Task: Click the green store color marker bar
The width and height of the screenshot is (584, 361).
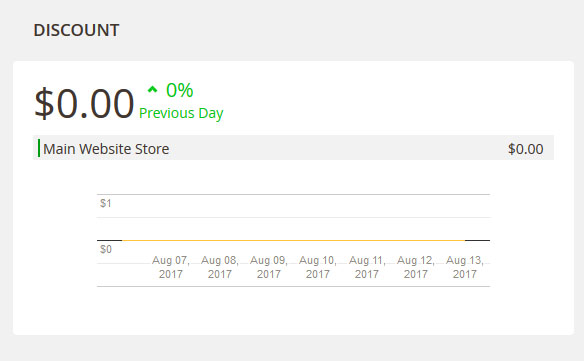Action: 39,148
